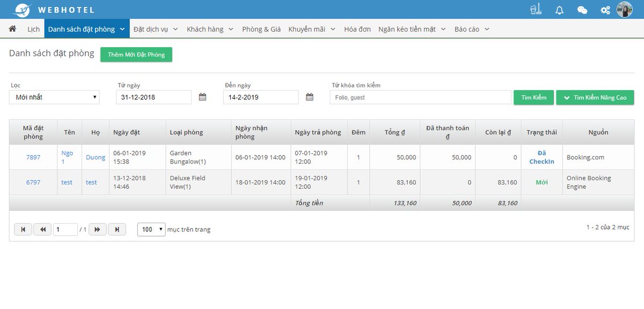Open the Lọc filter dropdown
Viewport: 644px width, 309px height.
[x=55, y=97]
